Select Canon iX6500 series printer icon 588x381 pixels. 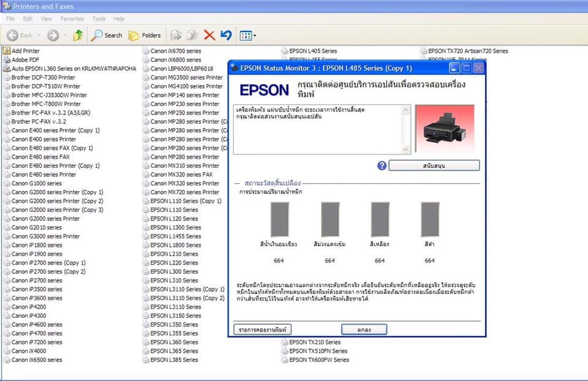click(7, 360)
